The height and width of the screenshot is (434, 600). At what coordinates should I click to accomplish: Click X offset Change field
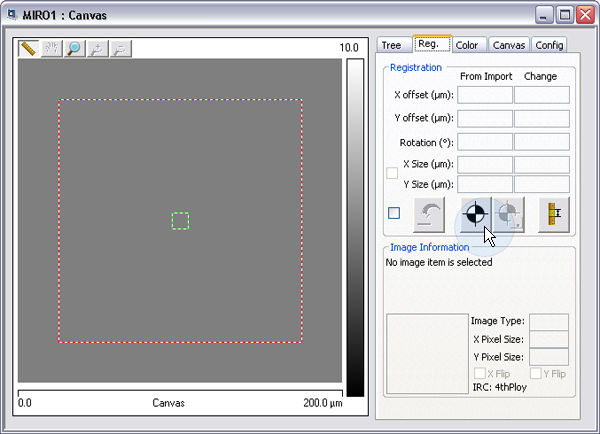coord(542,95)
